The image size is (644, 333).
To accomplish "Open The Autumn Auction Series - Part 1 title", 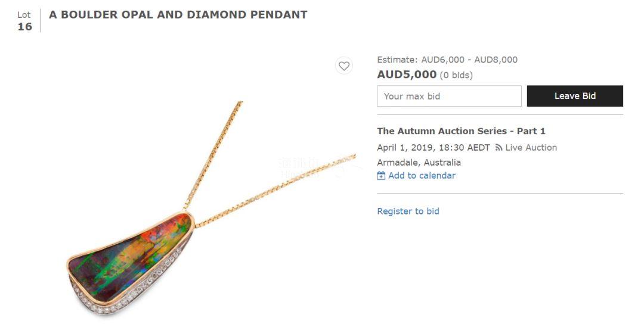I will pyautogui.click(x=461, y=131).
